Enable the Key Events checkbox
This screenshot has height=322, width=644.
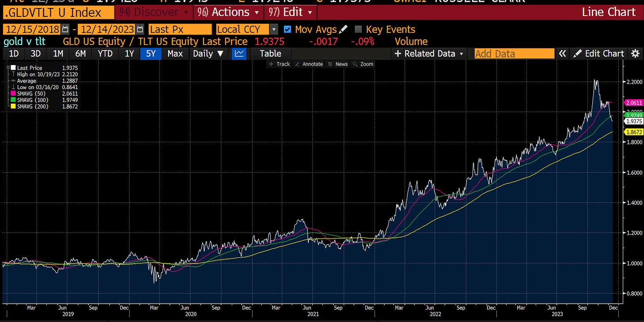pos(358,30)
